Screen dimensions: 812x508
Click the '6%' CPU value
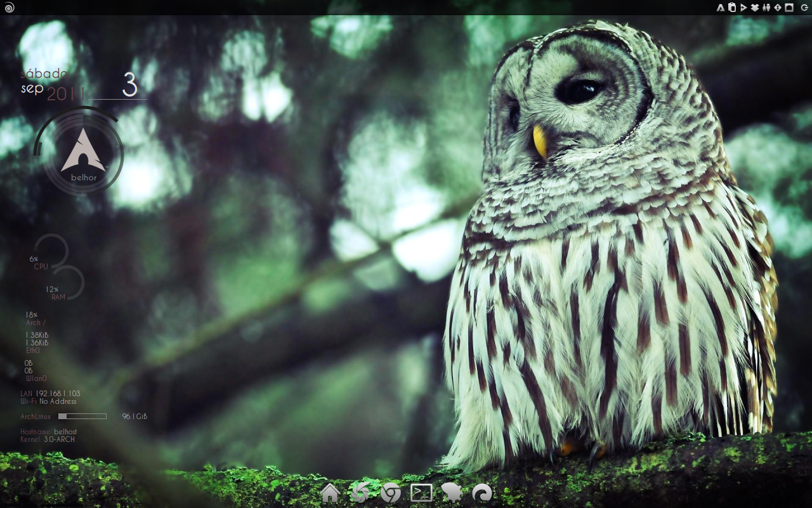pos(34,259)
